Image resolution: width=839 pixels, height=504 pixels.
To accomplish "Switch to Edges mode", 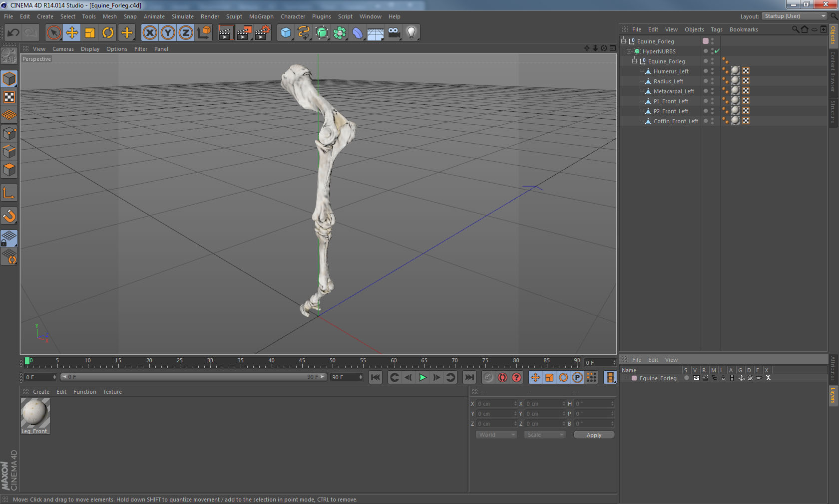I will tap(9, 151).
